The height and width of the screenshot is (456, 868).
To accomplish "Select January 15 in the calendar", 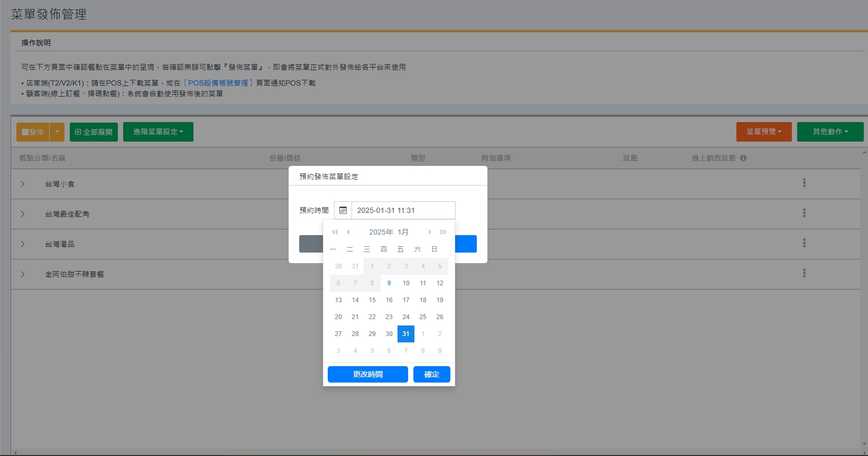I will 372,300.
